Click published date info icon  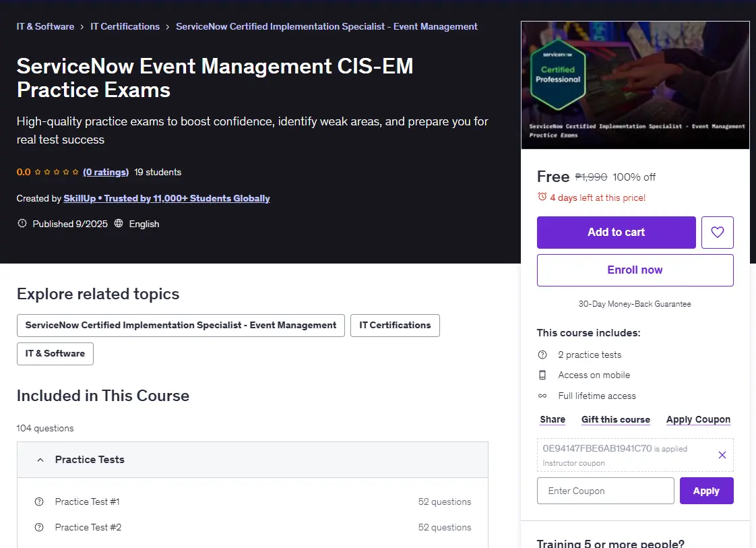coord(22,223)
